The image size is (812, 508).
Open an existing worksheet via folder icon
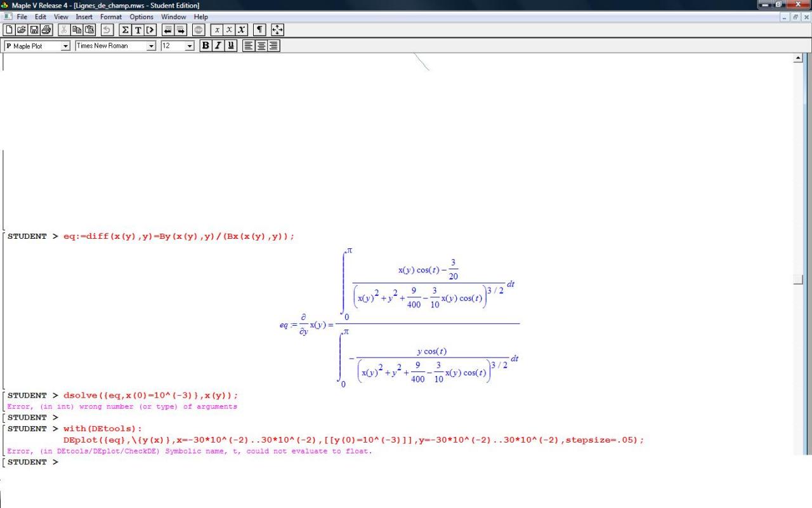coord(22,30)
